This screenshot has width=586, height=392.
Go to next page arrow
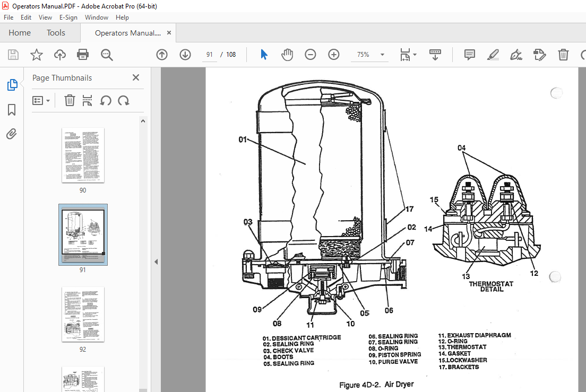pos(185,55)
